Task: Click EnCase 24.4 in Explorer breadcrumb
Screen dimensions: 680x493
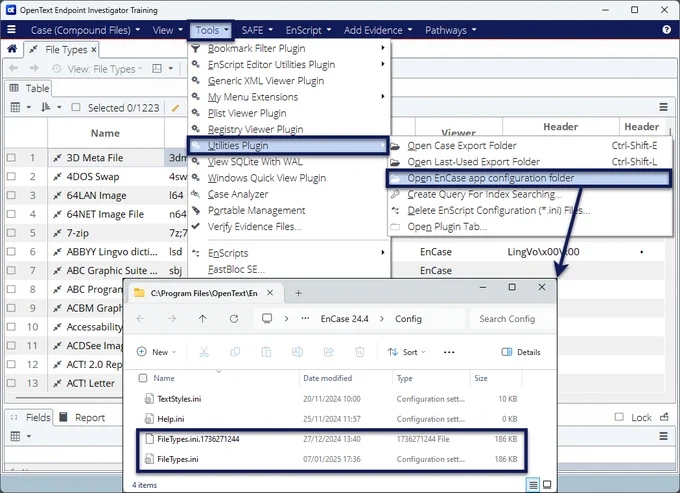Action: (x=344, y=319)
